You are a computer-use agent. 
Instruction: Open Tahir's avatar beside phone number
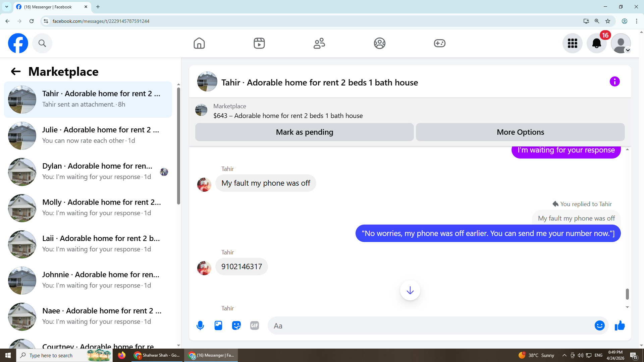[x=204, y=268]
